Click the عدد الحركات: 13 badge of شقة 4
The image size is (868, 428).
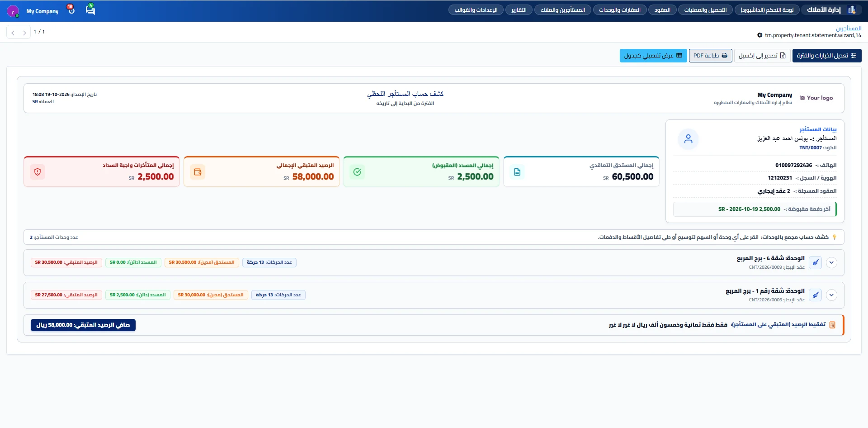pyautogui.click(x=269, y=262)
